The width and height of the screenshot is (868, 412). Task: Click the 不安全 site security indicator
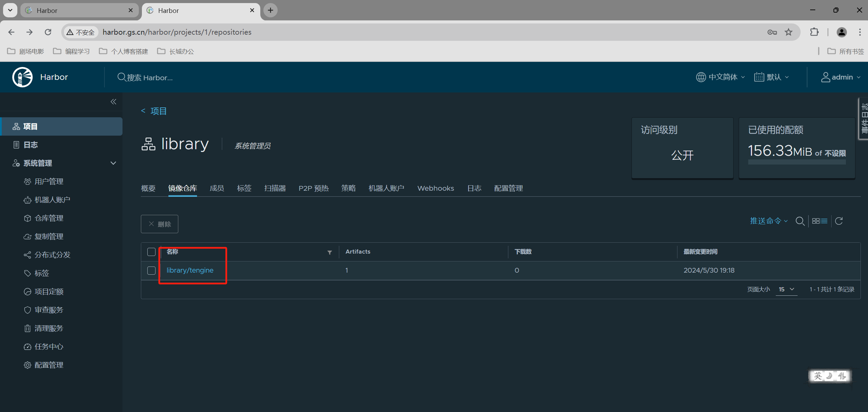click(x=81, y=32)
